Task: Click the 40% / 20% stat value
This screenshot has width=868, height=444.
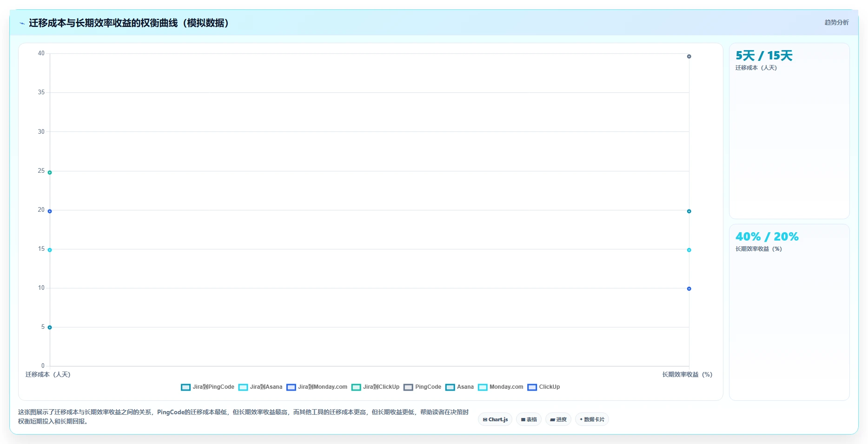Action: [x=767, y=237]
